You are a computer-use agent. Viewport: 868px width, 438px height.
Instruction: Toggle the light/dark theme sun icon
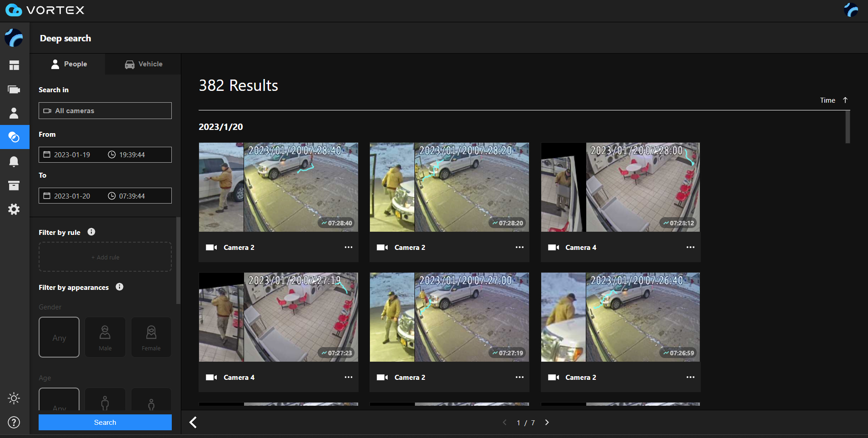[x=14, y=398]
